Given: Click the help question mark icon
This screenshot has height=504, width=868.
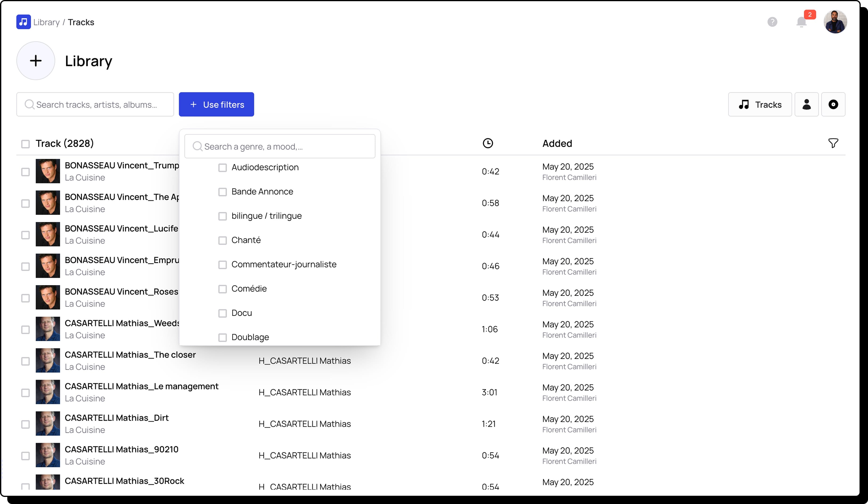Looking at the screenshot, I should 772,22.
